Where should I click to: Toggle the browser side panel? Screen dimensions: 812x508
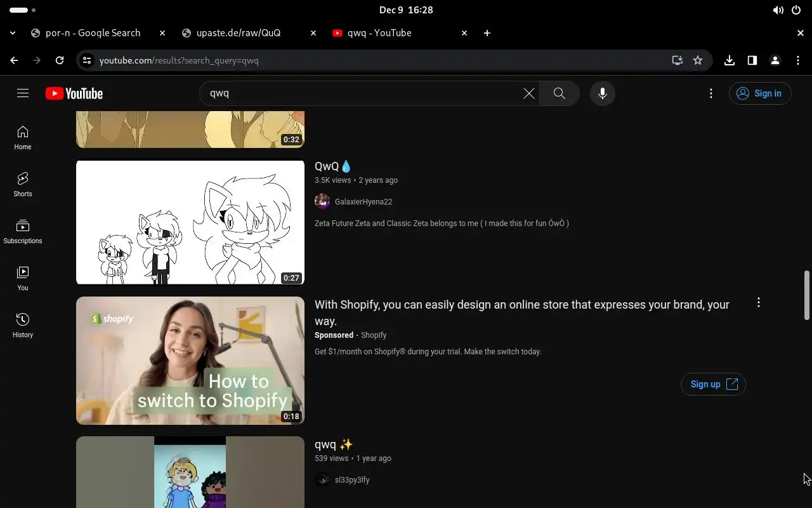pos(752,60)
